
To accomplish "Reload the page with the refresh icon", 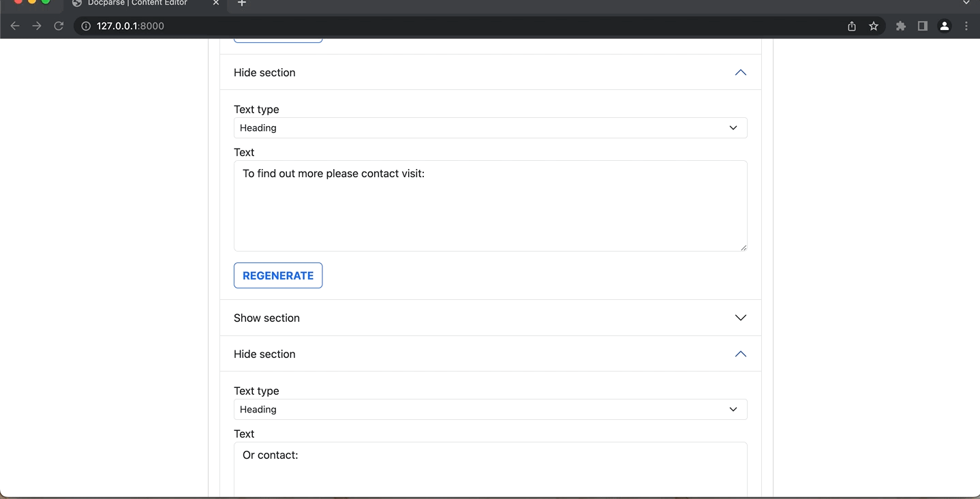I will 59,26.
